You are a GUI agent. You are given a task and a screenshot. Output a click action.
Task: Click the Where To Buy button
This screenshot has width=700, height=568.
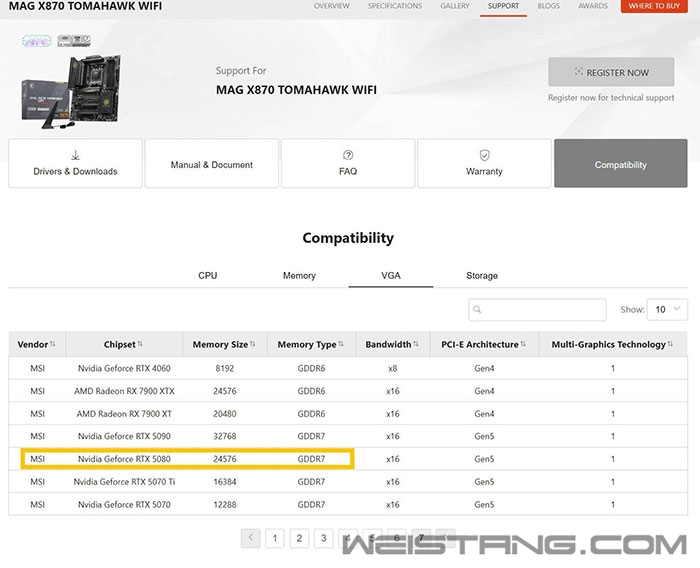(x=654, y=6)
